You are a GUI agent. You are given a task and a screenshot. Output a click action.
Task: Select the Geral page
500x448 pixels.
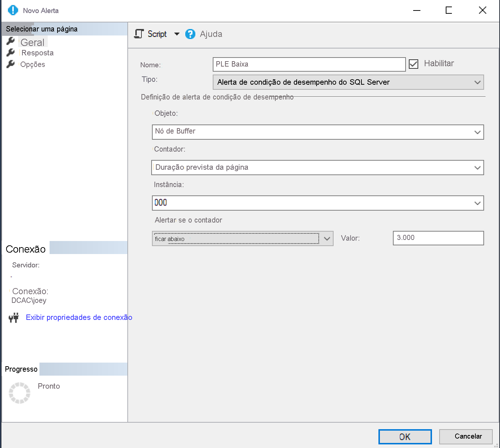(33, 42)
